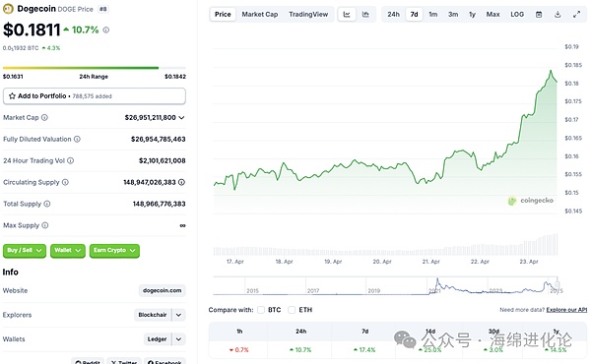Select the 1y time range

[472, 15]
